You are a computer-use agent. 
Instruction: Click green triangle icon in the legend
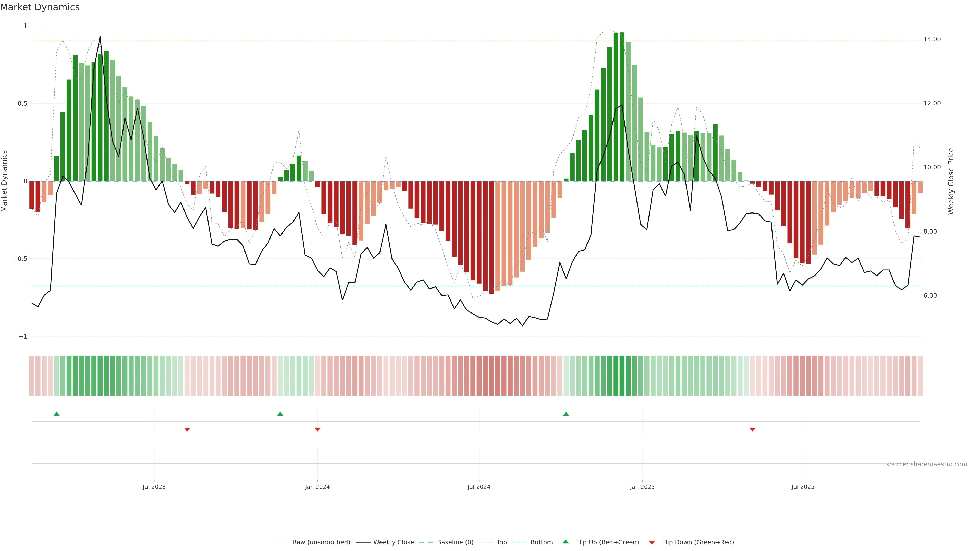pos(566,542)
